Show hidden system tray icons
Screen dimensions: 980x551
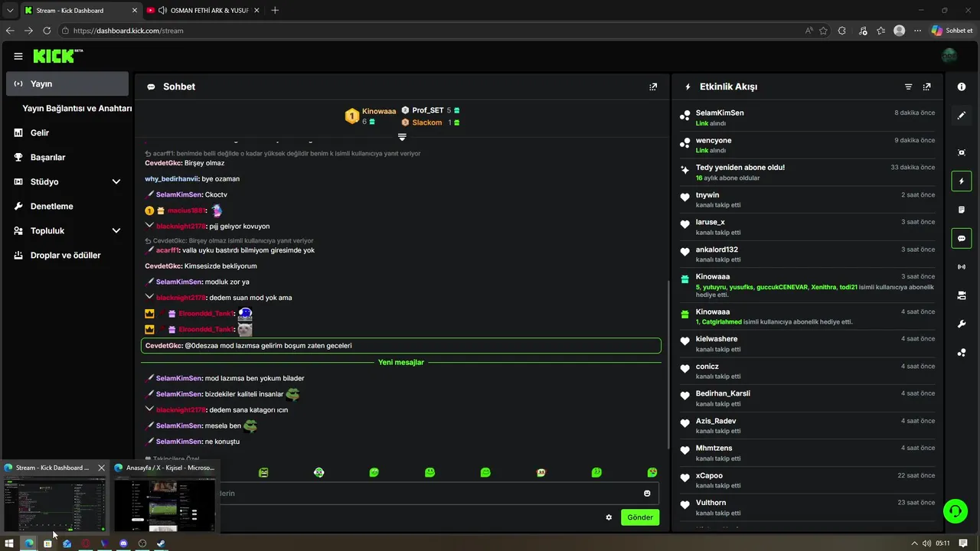pos(914,543)
